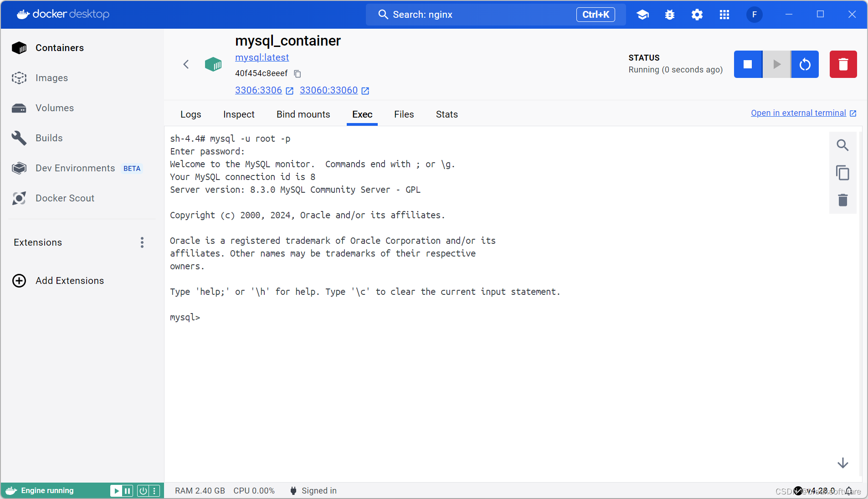The height and width of the screenshot is (499, 868).
Task: Open notifications bell icon
Action: (849, 491)
